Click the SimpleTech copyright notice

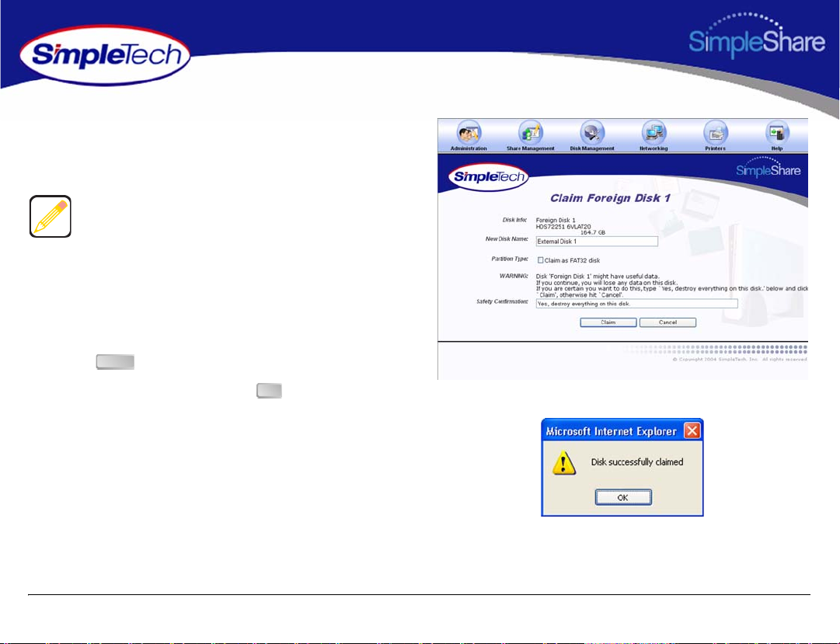(739, 360)
